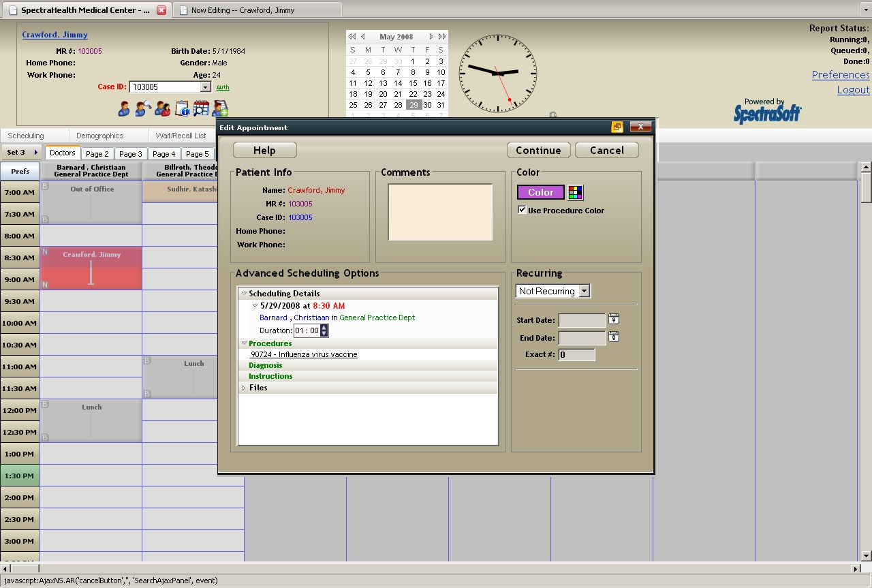The height and width of the screenshot is (588, 872).
Task: Open patient info using the clipboard icon
Action: click(x=181, y=108)
